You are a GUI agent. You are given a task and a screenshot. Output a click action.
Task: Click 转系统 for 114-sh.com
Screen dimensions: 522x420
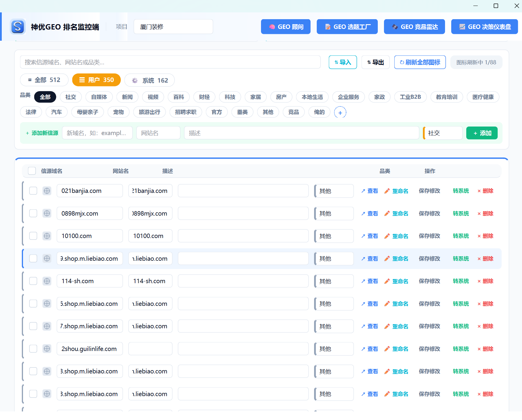tap(461, 281)
